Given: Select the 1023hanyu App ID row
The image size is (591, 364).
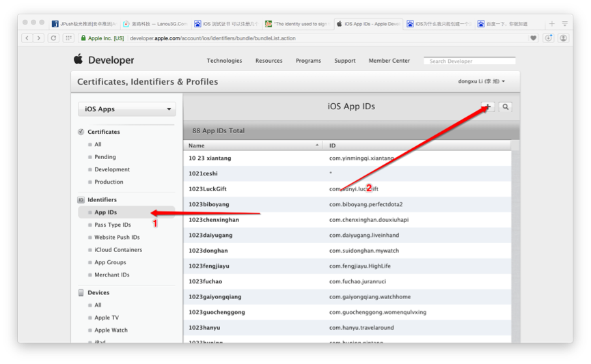Looking at the screenshot, I should pyautogui.click(x=347, y=328).
